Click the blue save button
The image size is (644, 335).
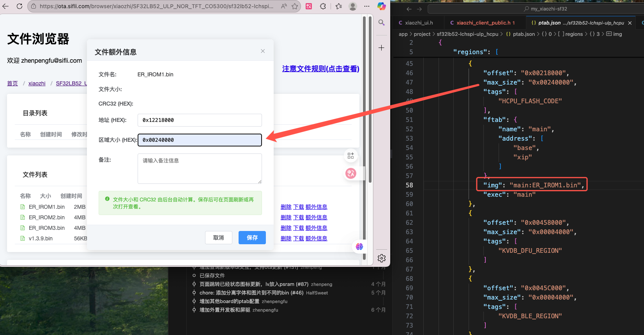252,238
